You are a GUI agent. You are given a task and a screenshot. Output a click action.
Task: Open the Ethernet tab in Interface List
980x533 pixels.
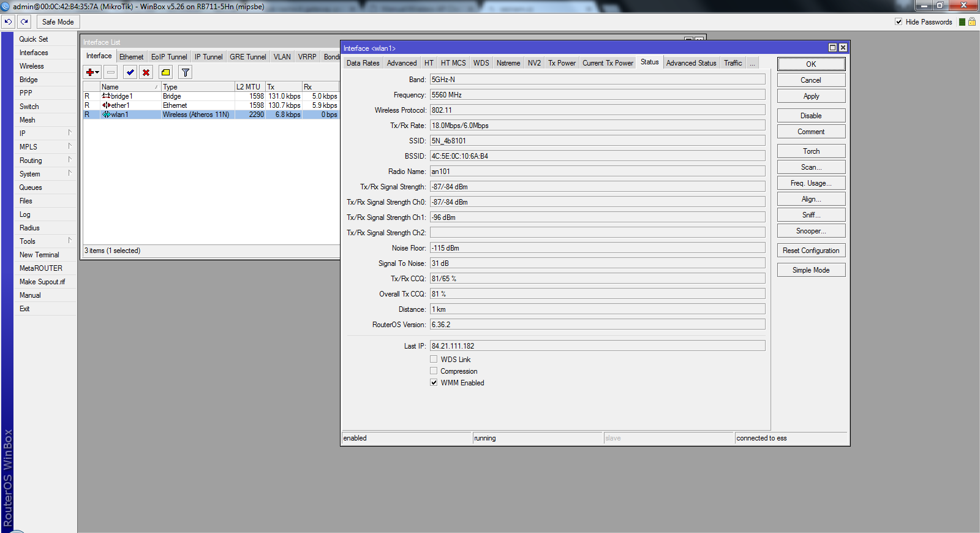coord(131,57)
